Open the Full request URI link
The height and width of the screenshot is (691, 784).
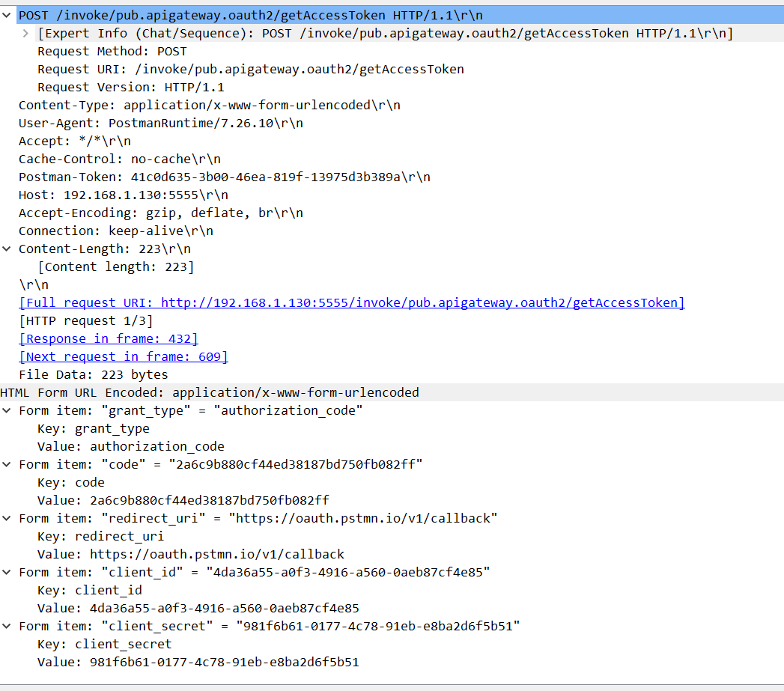point(351,302)
